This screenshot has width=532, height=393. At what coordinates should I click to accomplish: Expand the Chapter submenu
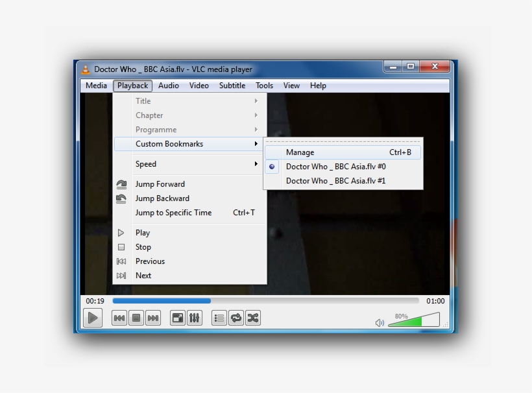pyautogui.click(x=189, y=115)
